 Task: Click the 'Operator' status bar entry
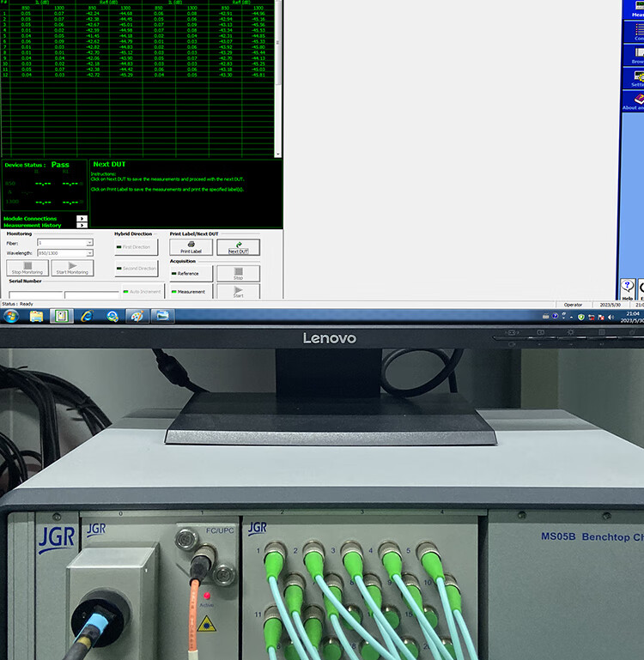573,305
